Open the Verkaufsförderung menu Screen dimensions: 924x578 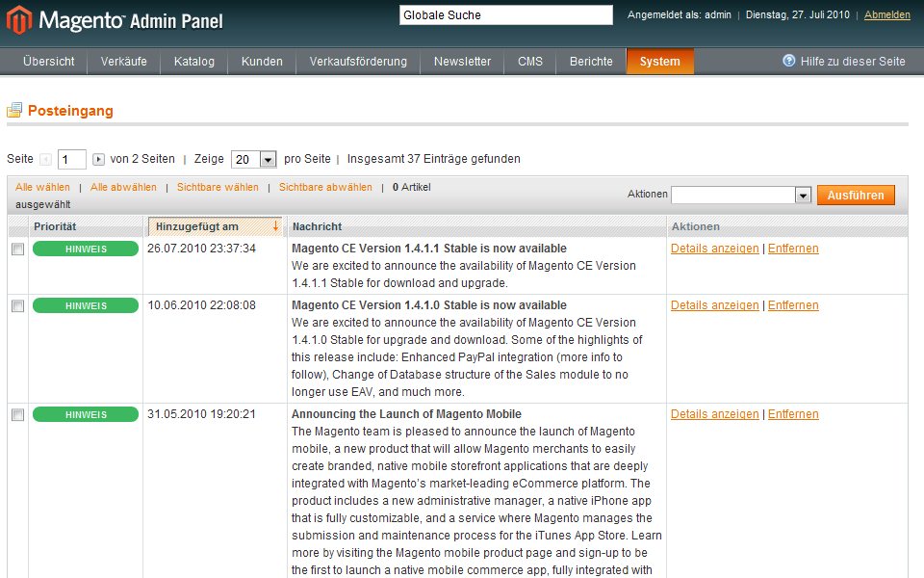point(358,62)
